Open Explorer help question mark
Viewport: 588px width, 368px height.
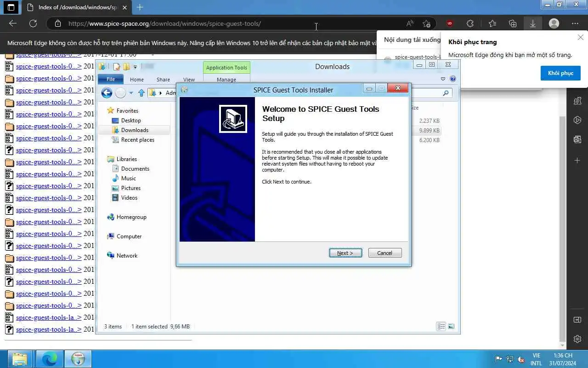coord(453,79)
